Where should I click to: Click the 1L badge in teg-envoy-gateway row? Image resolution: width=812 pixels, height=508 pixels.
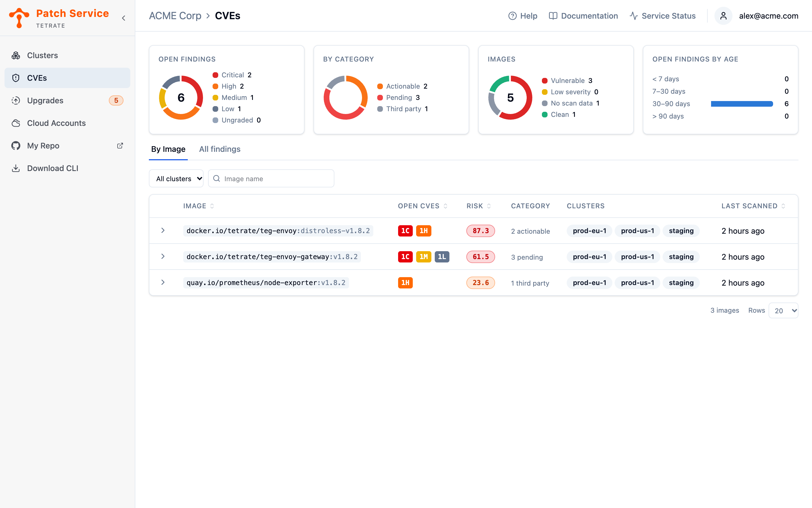442,257
